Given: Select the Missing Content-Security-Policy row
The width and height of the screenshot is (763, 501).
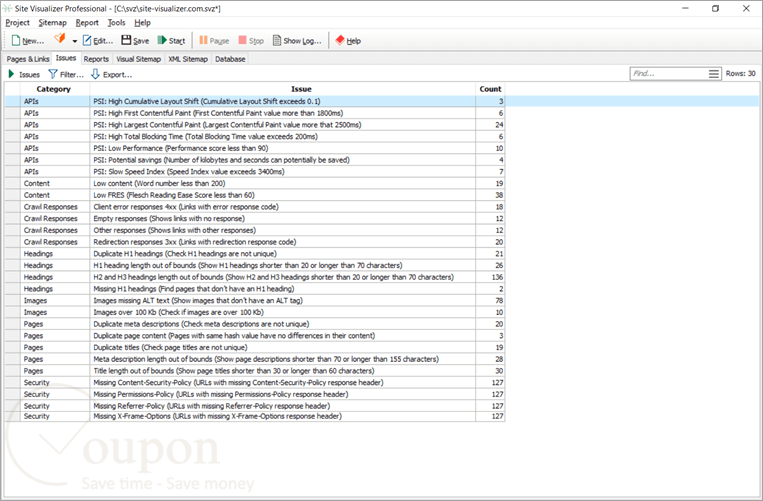Looking at the screenshot, I should point(255,382).
